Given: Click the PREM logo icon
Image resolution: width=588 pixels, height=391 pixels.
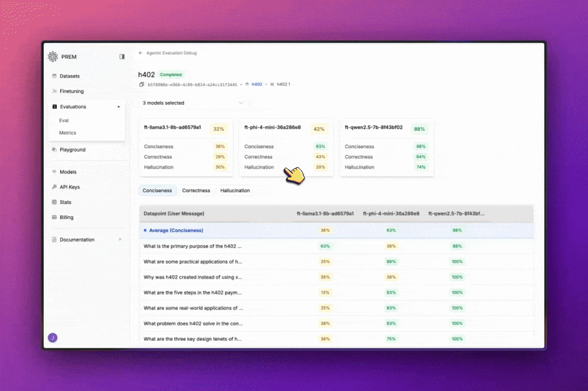Looking at the screenshot, I should pos(53,57).
